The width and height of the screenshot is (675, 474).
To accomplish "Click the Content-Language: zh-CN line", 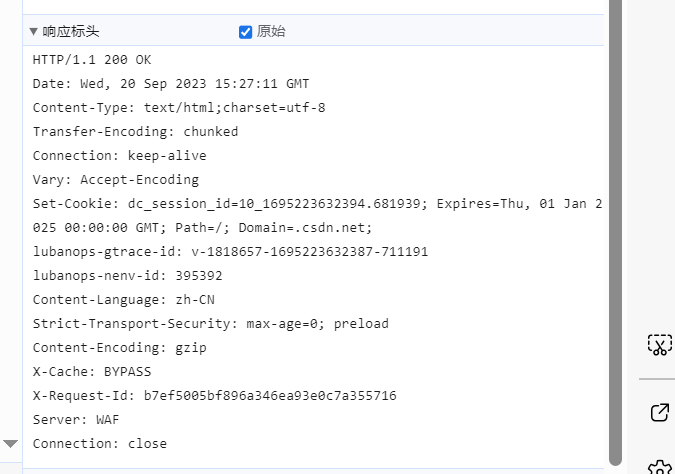I will pyautogui.click(x=123, y=300).
